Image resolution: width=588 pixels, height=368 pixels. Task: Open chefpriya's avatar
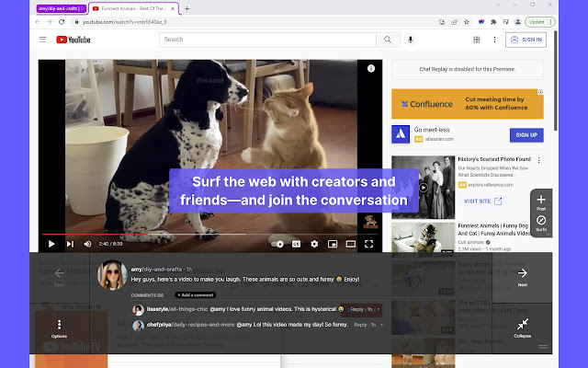click(x=138, y=325)
